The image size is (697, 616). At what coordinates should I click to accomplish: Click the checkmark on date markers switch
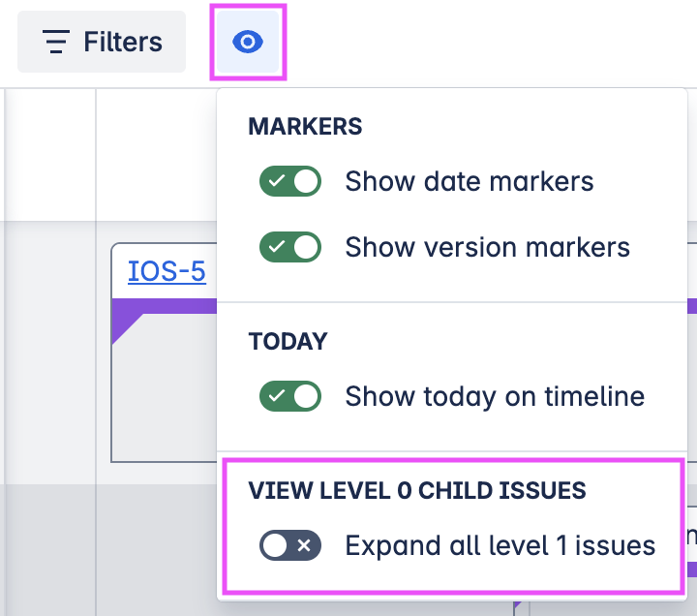point(276,181)
